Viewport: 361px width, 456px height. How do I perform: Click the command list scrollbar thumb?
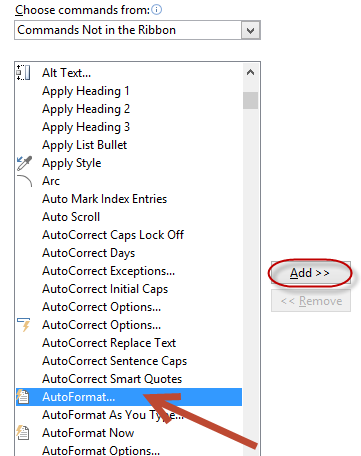point(250,101)
